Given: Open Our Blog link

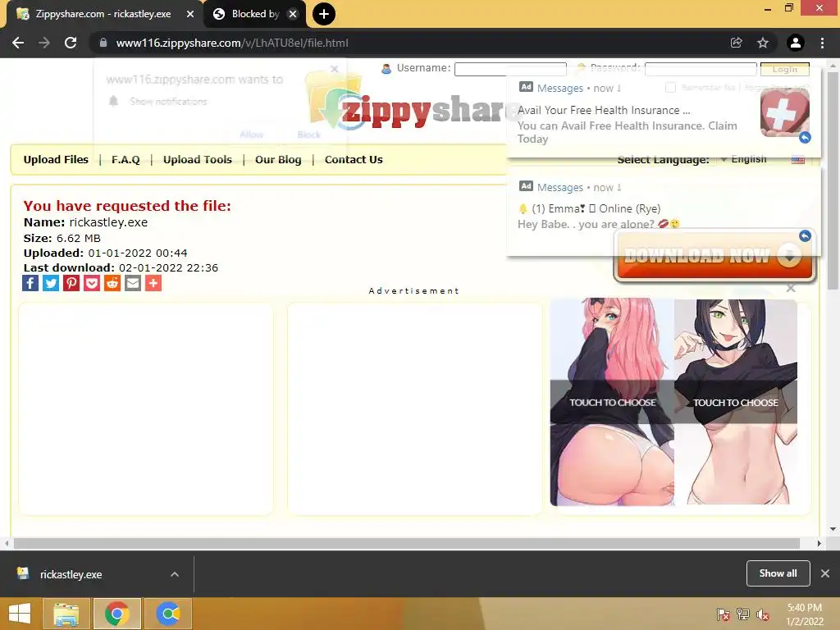Looking at the screenshot, I should 278,160.
